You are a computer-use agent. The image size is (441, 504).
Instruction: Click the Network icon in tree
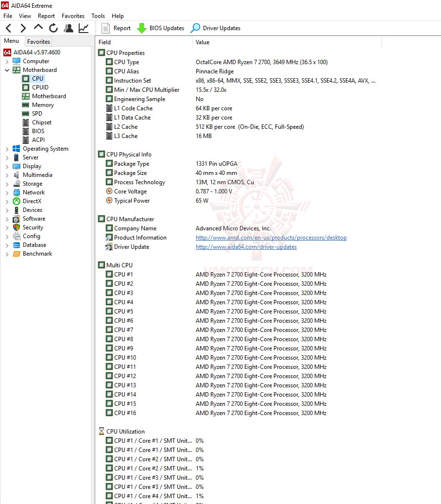pyautogui.click(x=17, y=192)
